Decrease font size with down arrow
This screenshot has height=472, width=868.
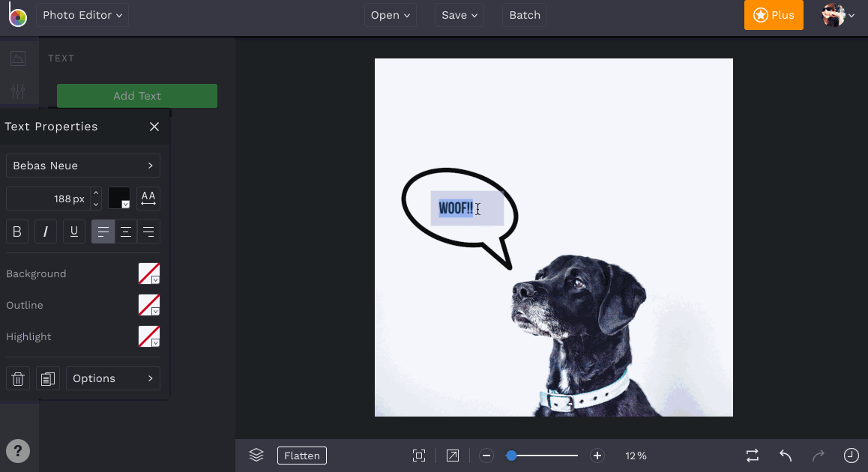[96, 205]
